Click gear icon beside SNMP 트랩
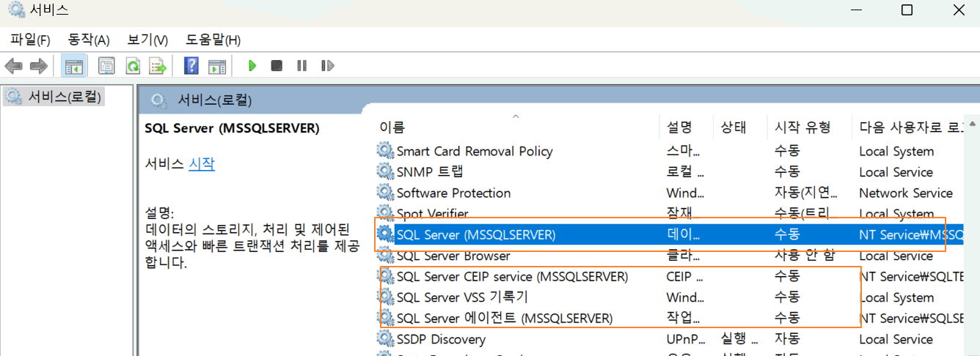The width and height of the screenshot is (980, 356). coord(385,171)
